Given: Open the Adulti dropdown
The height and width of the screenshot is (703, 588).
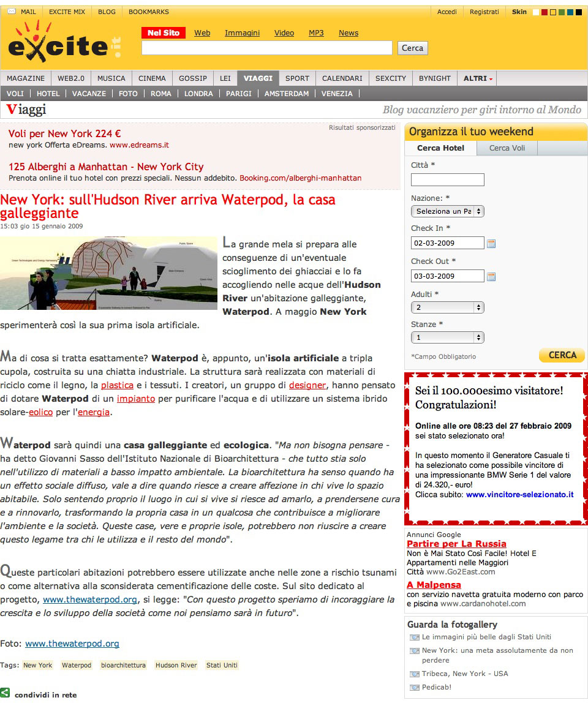Looking at the screenshot, I should (x=448, y=307).
